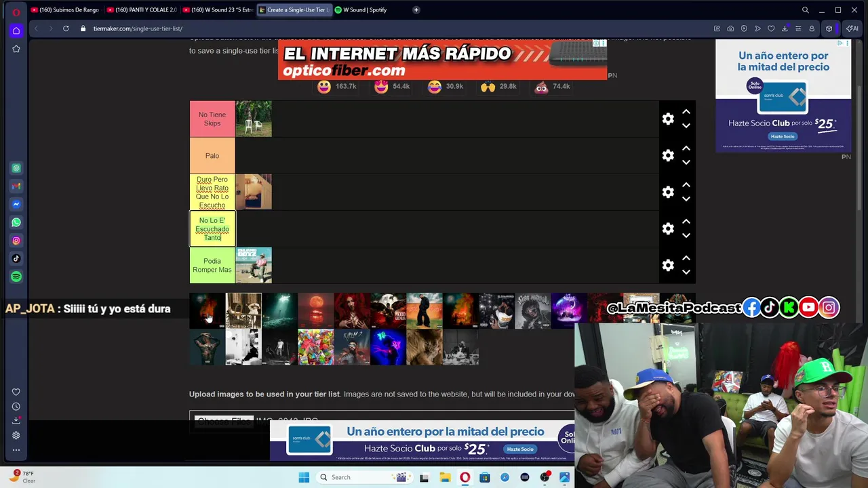Open sidebar settings gear icon
The image size is (868, 488).
coord(16,435)
